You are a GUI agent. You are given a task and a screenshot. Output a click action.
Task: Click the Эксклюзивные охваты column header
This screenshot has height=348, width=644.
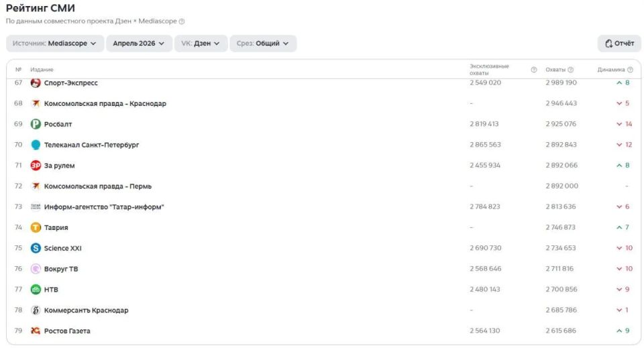[489, 70]
